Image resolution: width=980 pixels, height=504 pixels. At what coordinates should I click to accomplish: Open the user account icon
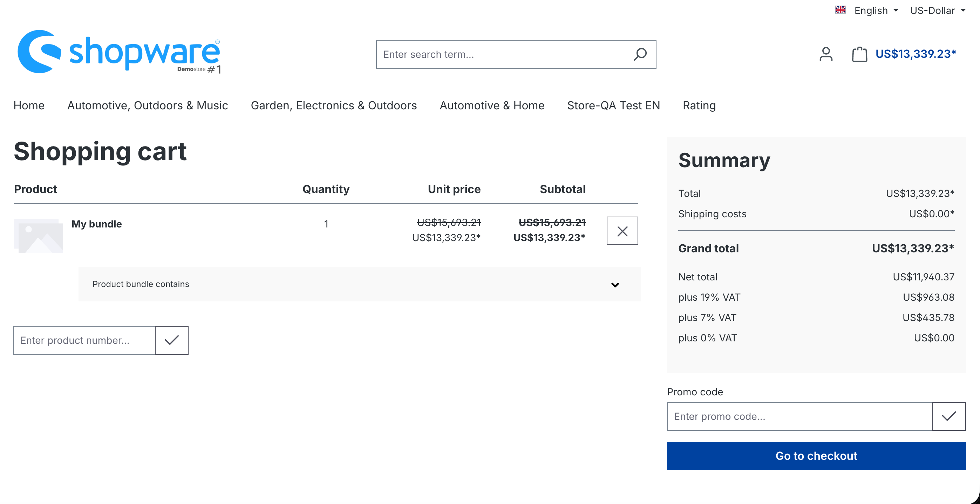tap(825, 54)
